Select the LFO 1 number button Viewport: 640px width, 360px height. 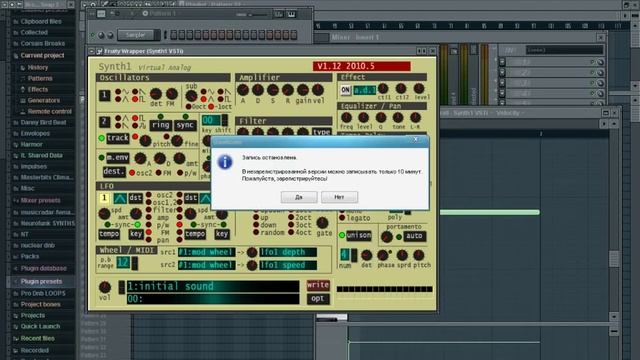(x=104, y=198)
